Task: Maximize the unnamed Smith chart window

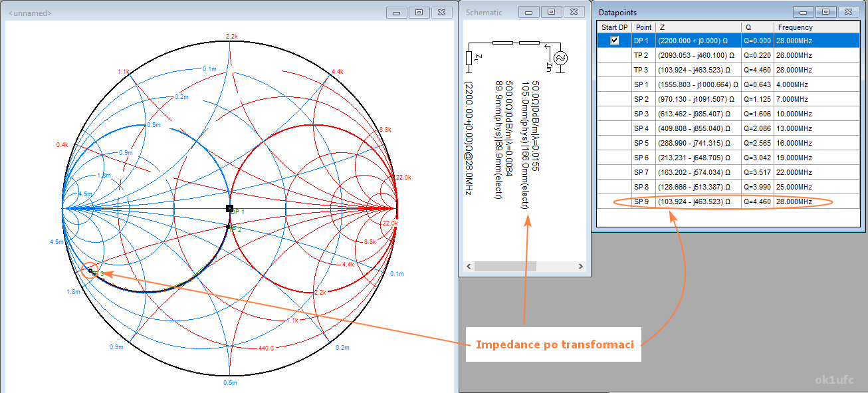Action: [419, 12]
